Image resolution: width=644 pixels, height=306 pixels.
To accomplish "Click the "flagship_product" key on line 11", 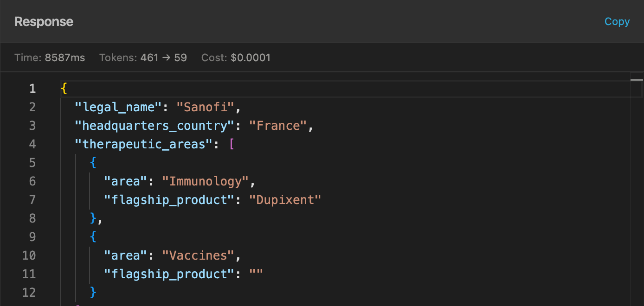I will tap(169, 274).
